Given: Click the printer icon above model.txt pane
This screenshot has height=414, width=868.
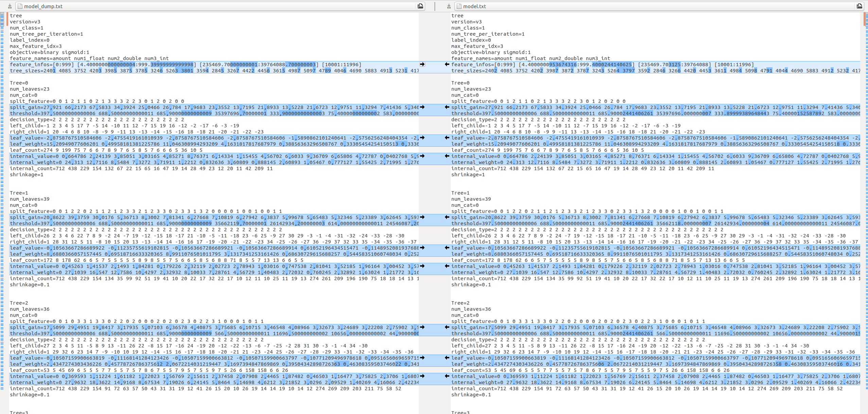Looking at the screenshot, I should click(x=859, y=6).
